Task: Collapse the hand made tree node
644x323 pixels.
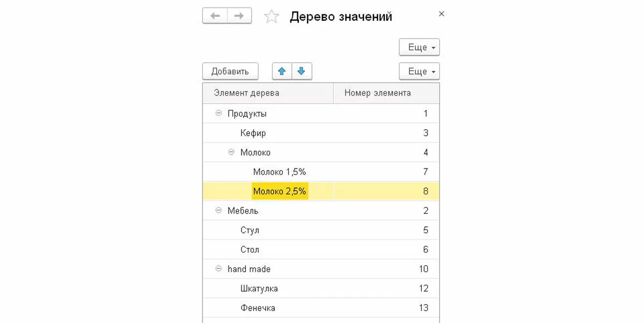Action: point(218,269)
